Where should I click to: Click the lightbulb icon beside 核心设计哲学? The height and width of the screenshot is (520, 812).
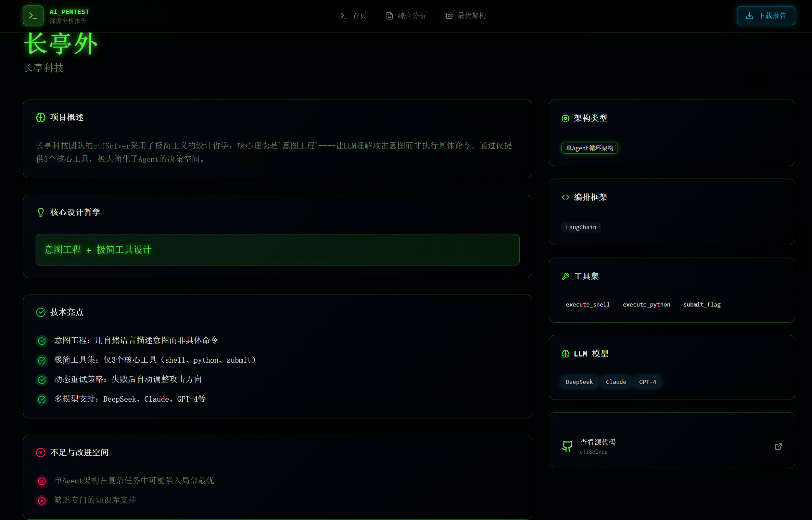point(41,212)
